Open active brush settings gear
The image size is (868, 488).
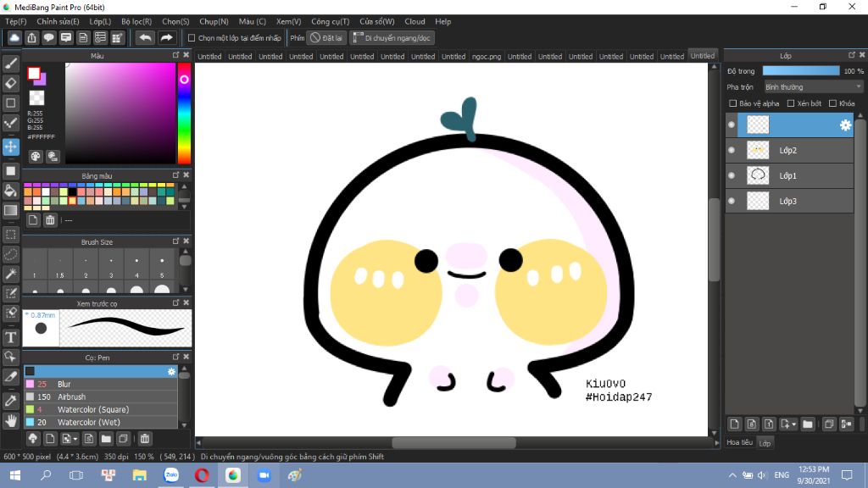pos(171,371)
